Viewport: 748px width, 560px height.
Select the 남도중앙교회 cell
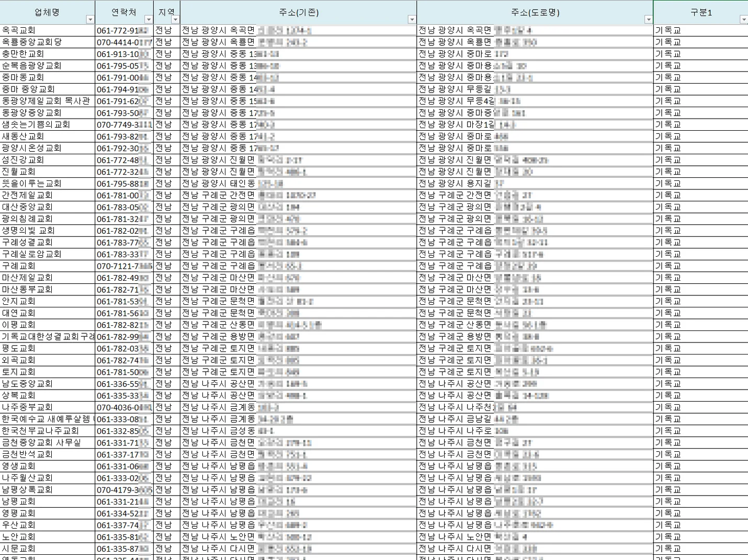pos(48,384)
